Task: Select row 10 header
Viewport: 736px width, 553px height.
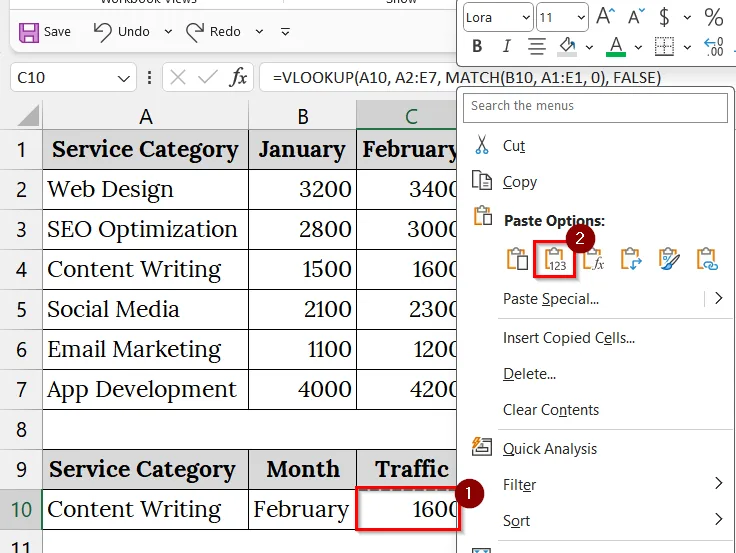Action: pyautogui.click(x=21, y=510)
